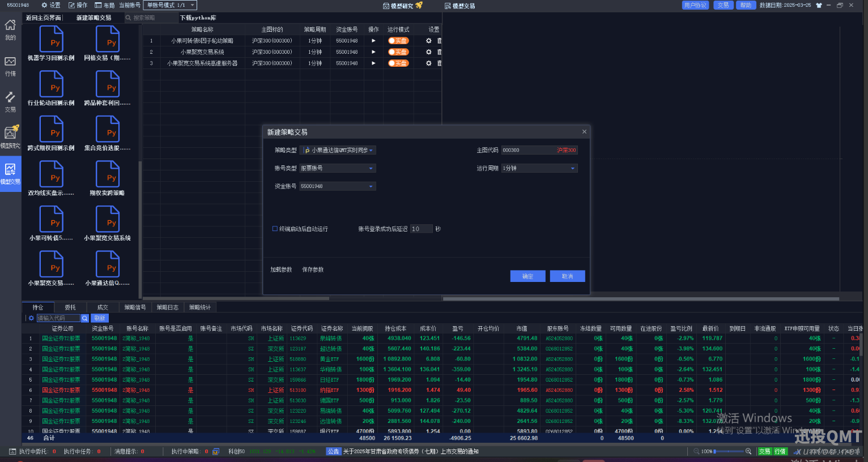Open the 单账号模式 account dropdown

pos(170,5)
